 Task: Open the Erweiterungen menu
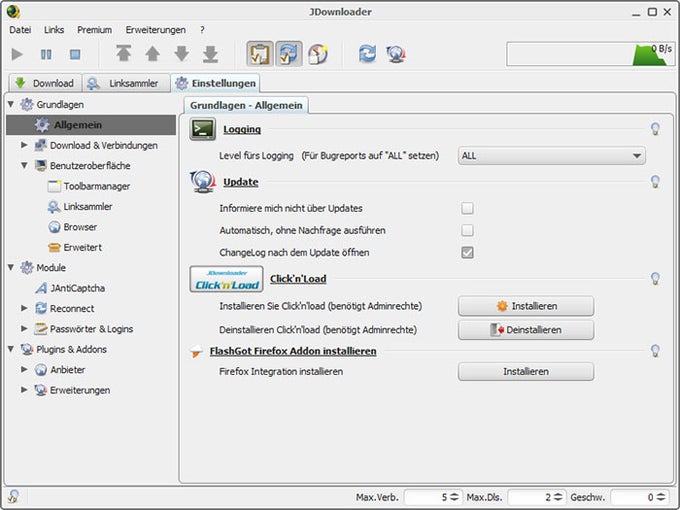[156, 30]
